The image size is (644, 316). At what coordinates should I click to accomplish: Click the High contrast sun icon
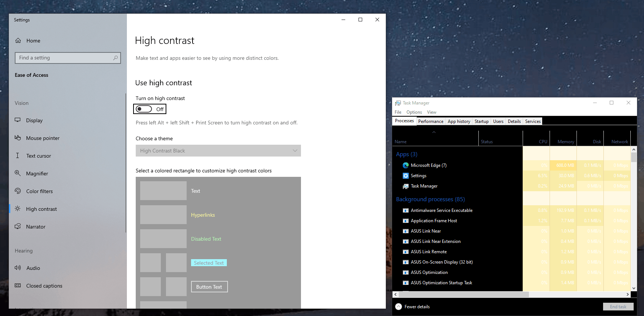tap(18, 209)
